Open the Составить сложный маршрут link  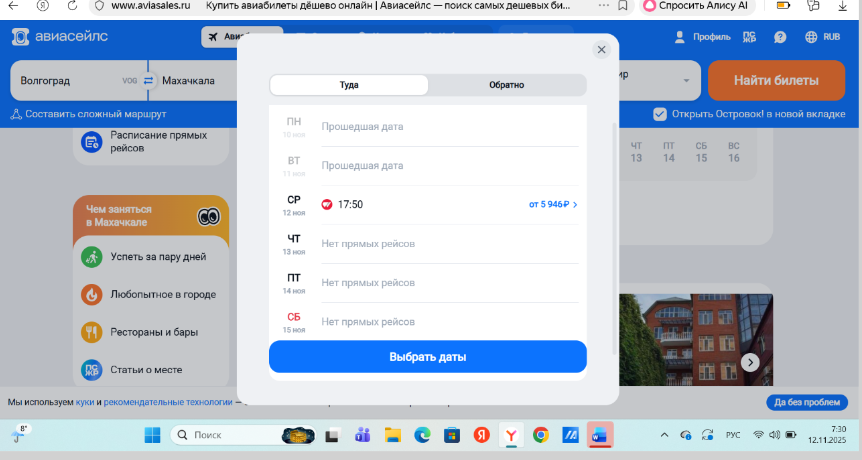pyautogui.click(x=89, y=114)
